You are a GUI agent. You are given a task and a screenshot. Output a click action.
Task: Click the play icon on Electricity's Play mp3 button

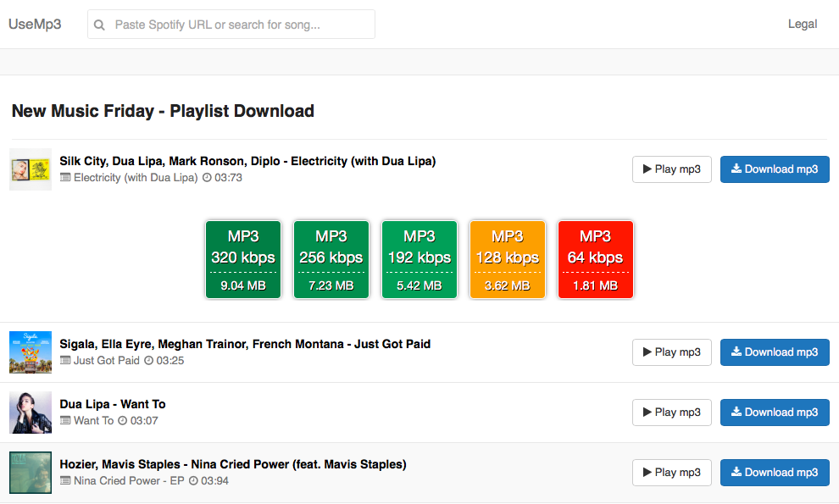[651, 169]
